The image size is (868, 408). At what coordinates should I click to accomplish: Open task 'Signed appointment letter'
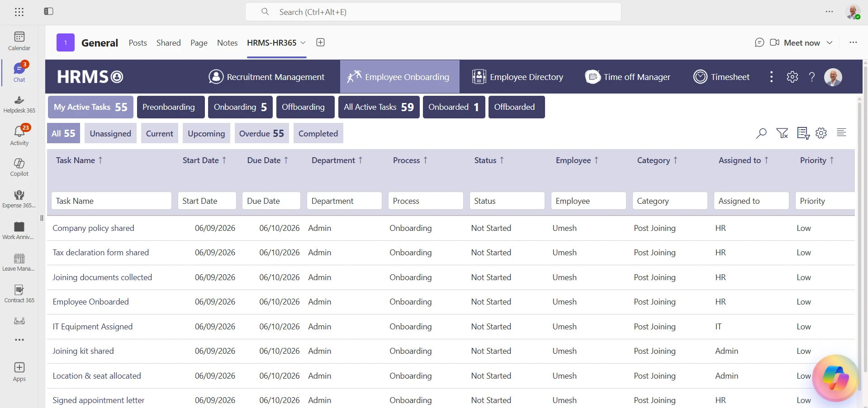pyautogui.click(x=99, y=400)
